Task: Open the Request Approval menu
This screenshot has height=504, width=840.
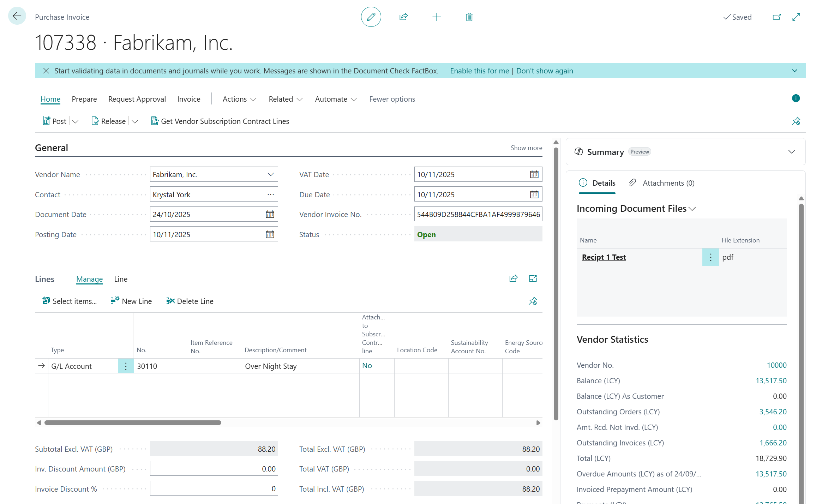Action: pos(137,99)
